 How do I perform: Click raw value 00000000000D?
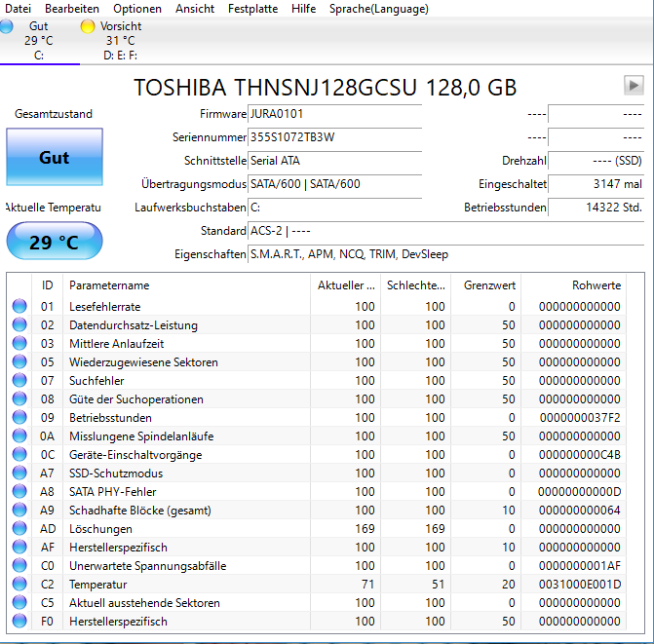coord(579,492)
